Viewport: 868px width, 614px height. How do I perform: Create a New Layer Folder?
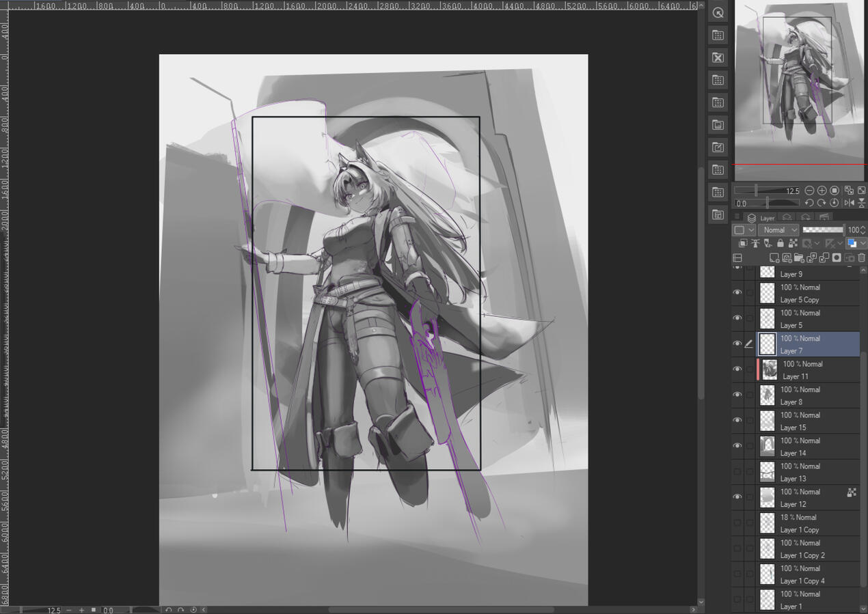[799, 257]
